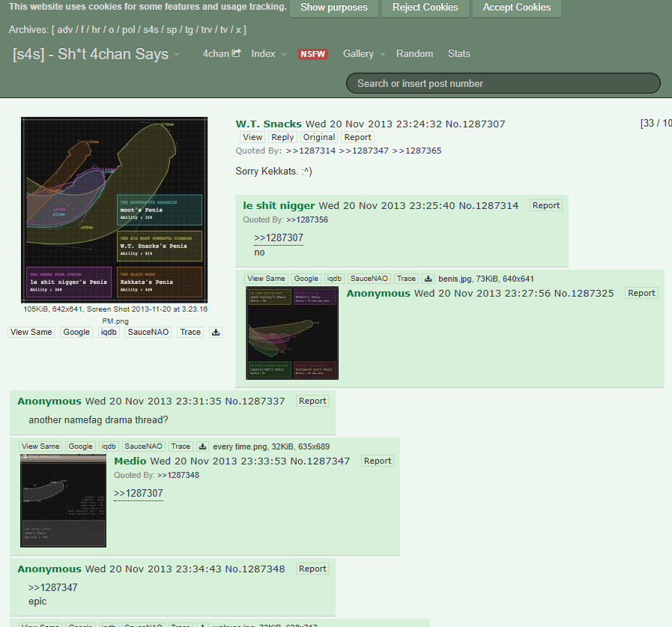The width and height of the screenshot is (672, 627).
Task: Click the 4chan menu link
Action: [x=216, y=54]
